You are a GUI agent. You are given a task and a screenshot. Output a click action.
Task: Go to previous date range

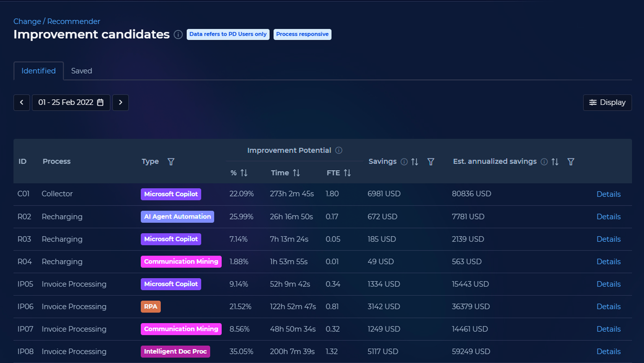click(x=22, y=102)
